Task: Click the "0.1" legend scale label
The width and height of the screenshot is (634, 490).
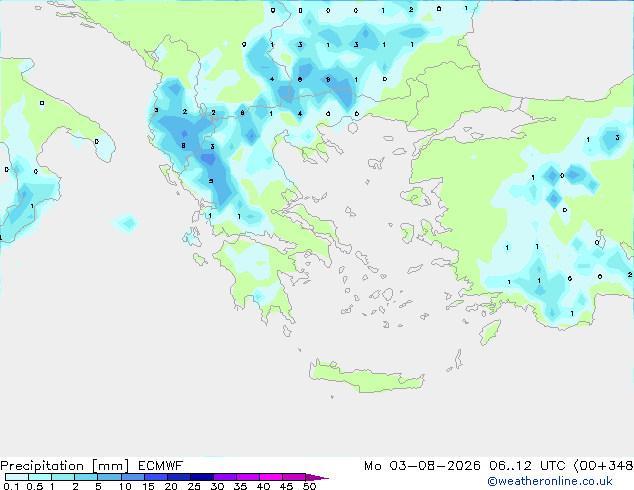Action: pos(11,486)
